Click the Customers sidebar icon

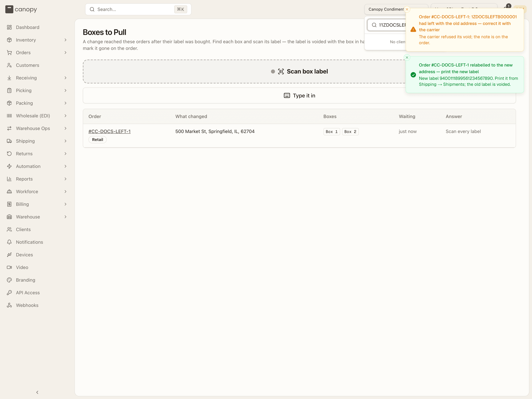[9, 65]
